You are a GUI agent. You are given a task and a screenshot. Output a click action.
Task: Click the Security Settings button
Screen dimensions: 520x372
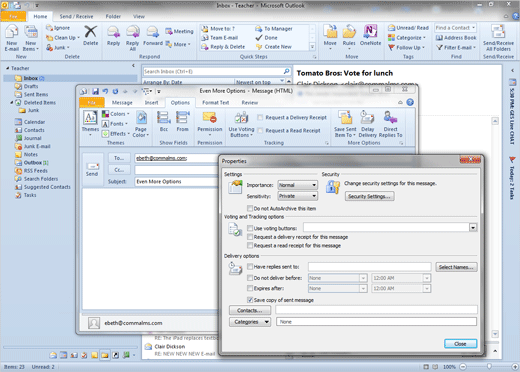coord(369,196)
